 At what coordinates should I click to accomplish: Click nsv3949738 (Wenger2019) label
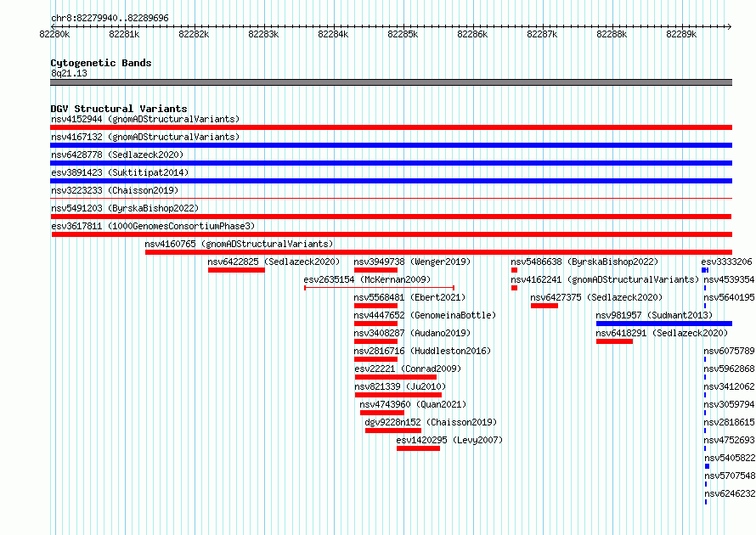point(412,262)
